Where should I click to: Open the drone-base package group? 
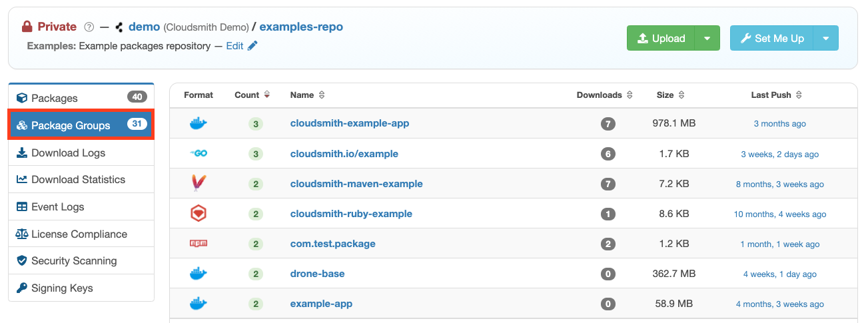tap(318, 274)
